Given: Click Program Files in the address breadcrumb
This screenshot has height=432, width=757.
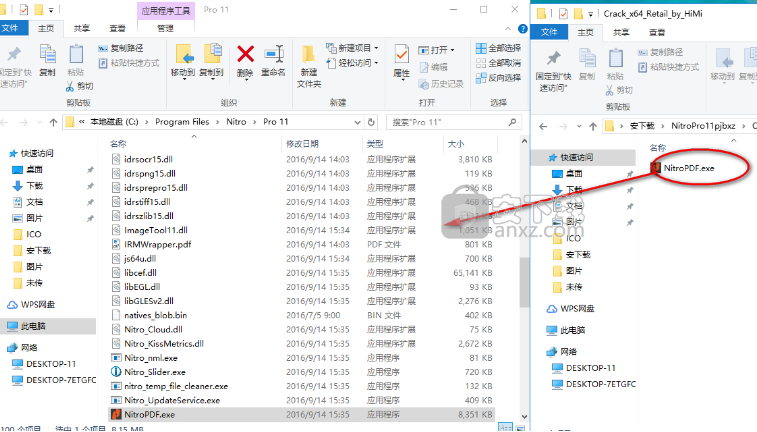Looking at the screenshot, I should [x=182, y=122].
